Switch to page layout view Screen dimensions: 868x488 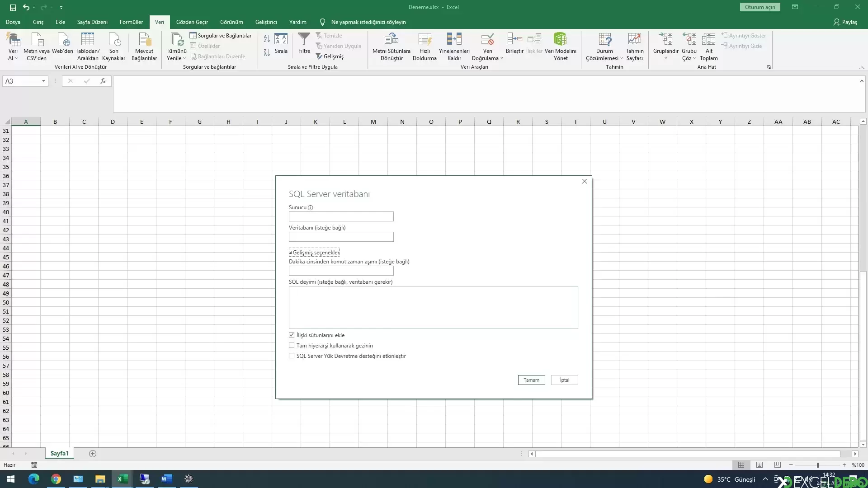pyautogui.click(x=759, y=465)
